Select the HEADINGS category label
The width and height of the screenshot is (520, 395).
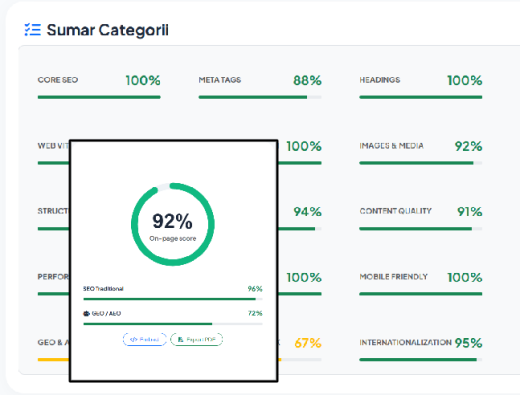coord(380,80)
